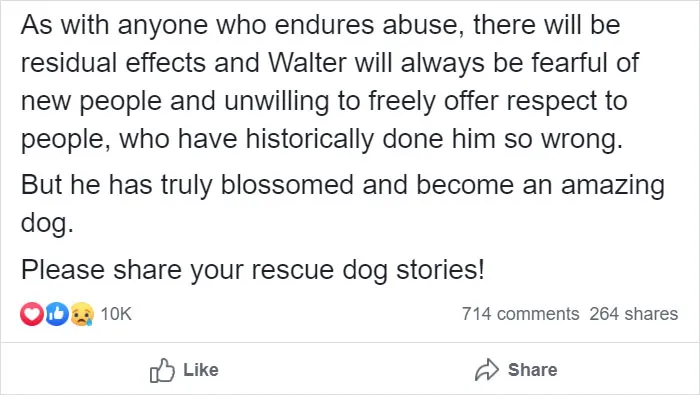Click the sad crying face reaction icon
The width and height of the screenshot is (700, 395).
82,314
